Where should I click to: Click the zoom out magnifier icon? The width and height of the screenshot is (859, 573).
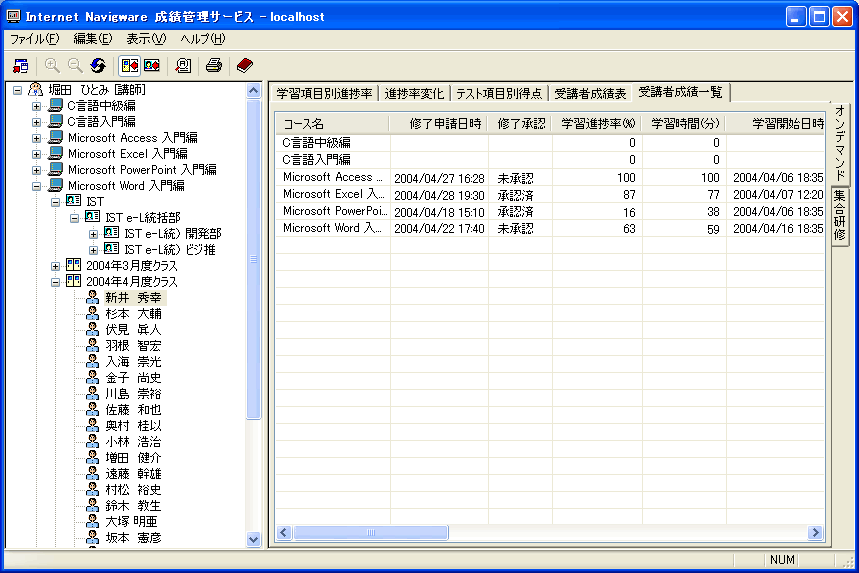(75, 66)
